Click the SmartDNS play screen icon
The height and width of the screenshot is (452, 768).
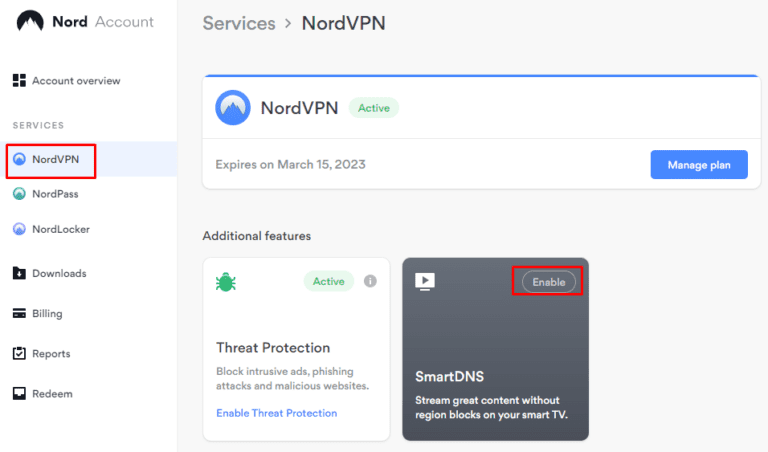425,281
